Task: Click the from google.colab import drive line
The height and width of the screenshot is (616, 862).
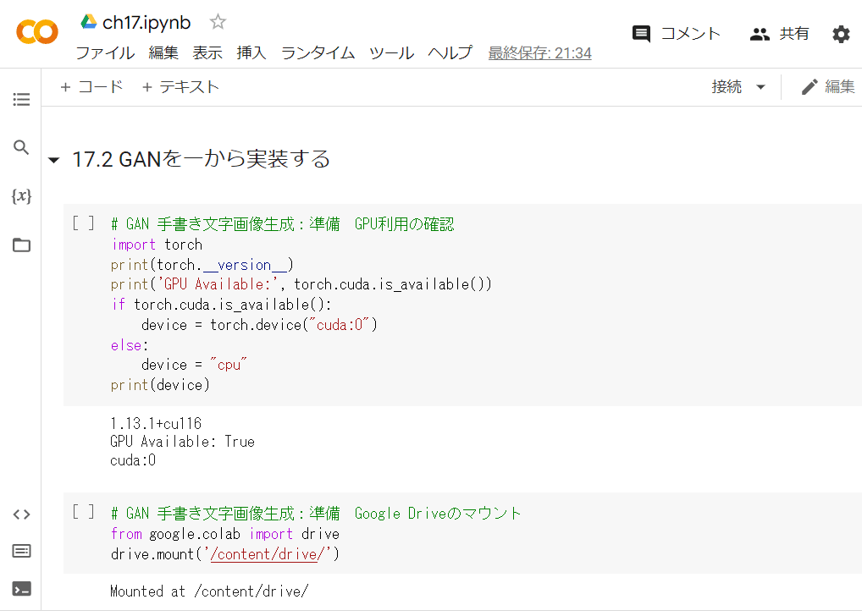Action: 225,534
